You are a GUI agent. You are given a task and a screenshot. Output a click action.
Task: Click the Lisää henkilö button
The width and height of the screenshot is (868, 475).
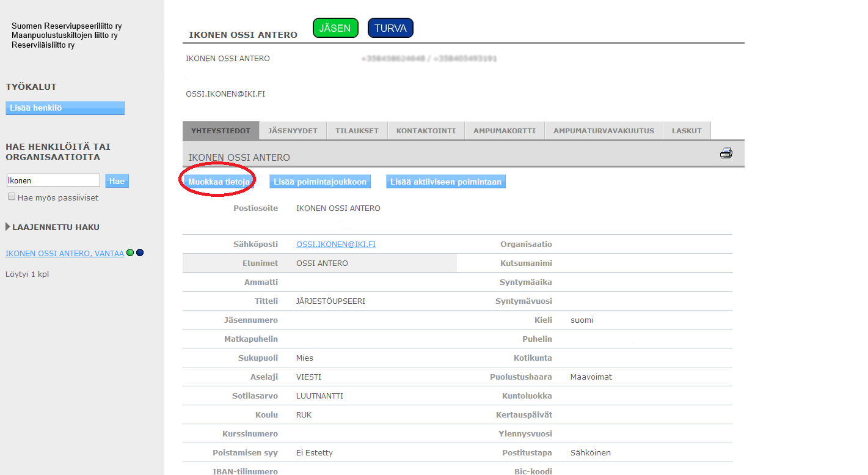pos(65,108)
